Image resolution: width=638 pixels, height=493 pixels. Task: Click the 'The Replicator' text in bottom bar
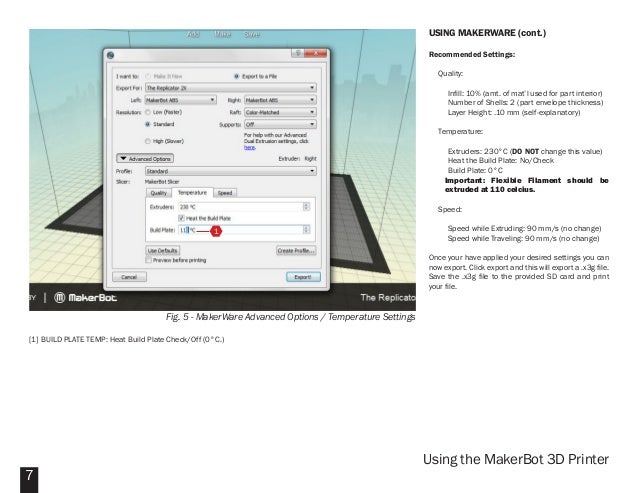pos(388,297)
